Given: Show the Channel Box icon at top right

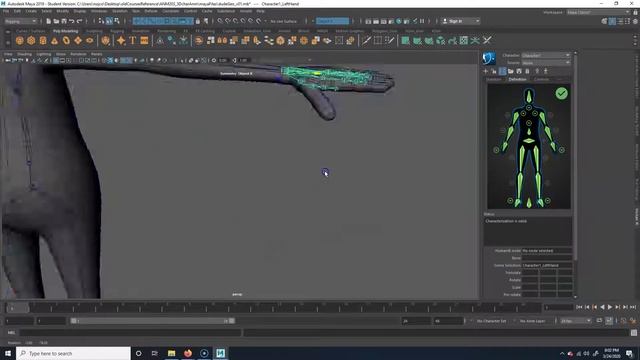Looking at the screenshot, I should click(x=635, y=21).
